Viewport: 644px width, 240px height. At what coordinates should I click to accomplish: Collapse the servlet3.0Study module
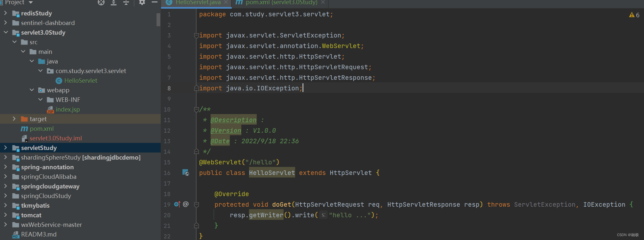(x=6, y=32)
